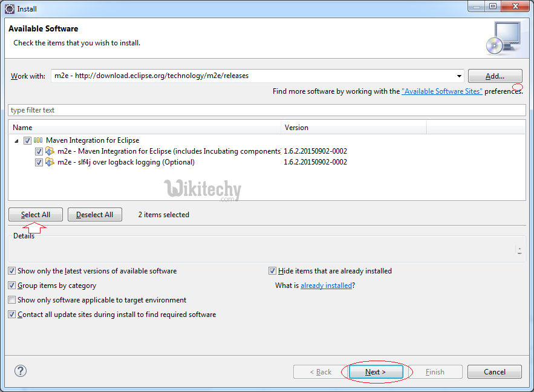
Task: Toggle Show only the latest versions checkbox
Action: click(x=12, y=271)
